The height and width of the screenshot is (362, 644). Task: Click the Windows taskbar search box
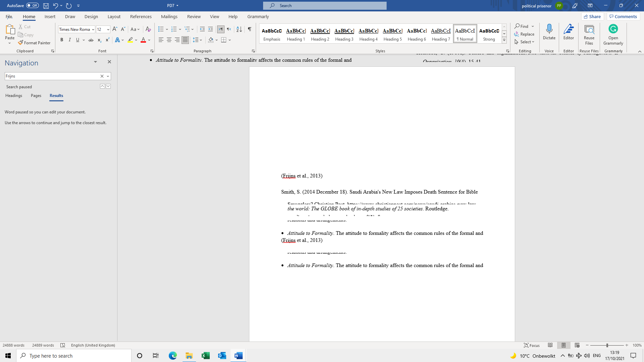coord(74,356)
